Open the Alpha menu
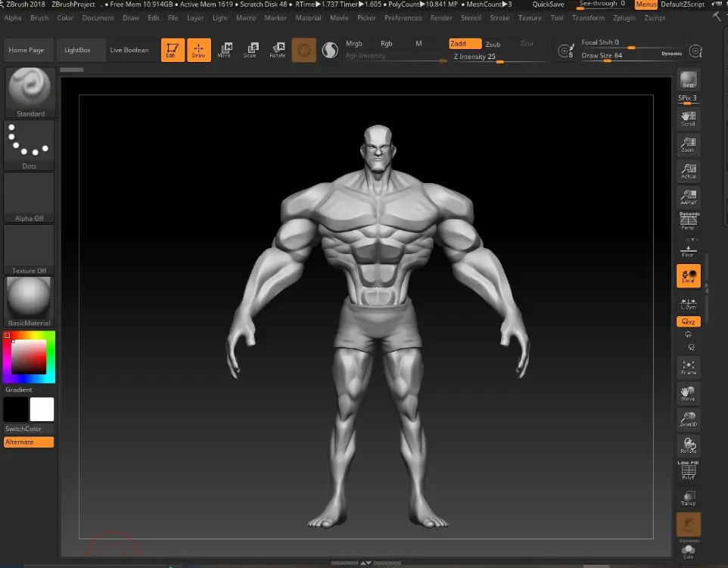 13,18
